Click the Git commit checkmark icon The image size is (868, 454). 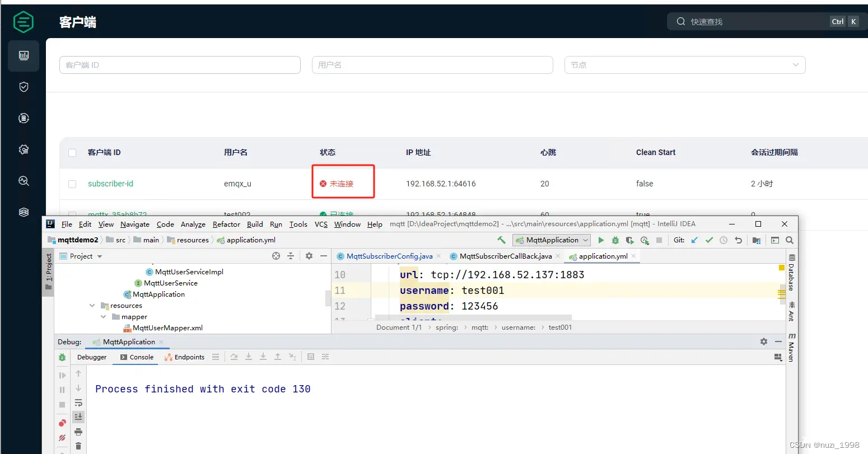[x=709, y=240]
